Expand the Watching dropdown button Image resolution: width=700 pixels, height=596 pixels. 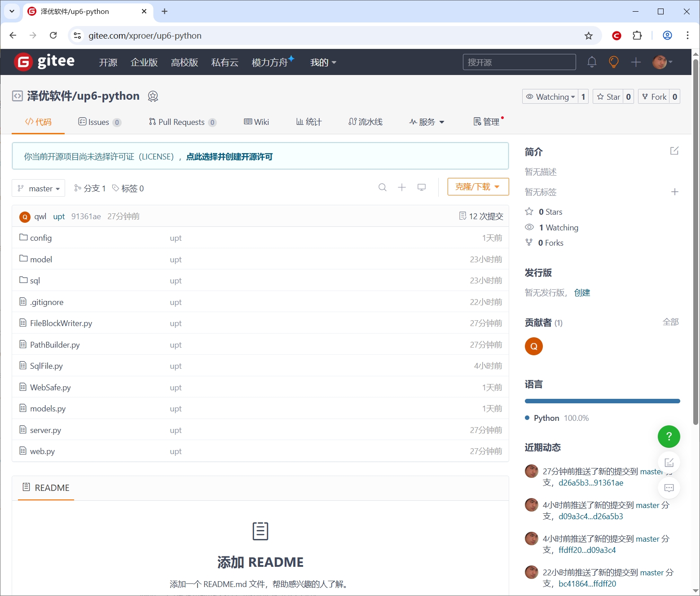pyautogui.click(x=550, y=97)
